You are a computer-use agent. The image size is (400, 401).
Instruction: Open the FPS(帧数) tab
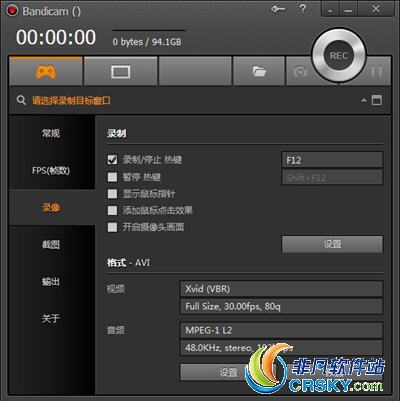tap(51, 171)
